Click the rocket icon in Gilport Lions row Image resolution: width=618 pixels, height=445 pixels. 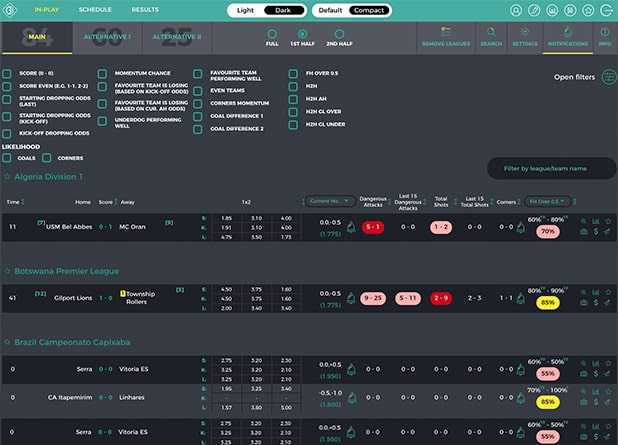point(607,303)
